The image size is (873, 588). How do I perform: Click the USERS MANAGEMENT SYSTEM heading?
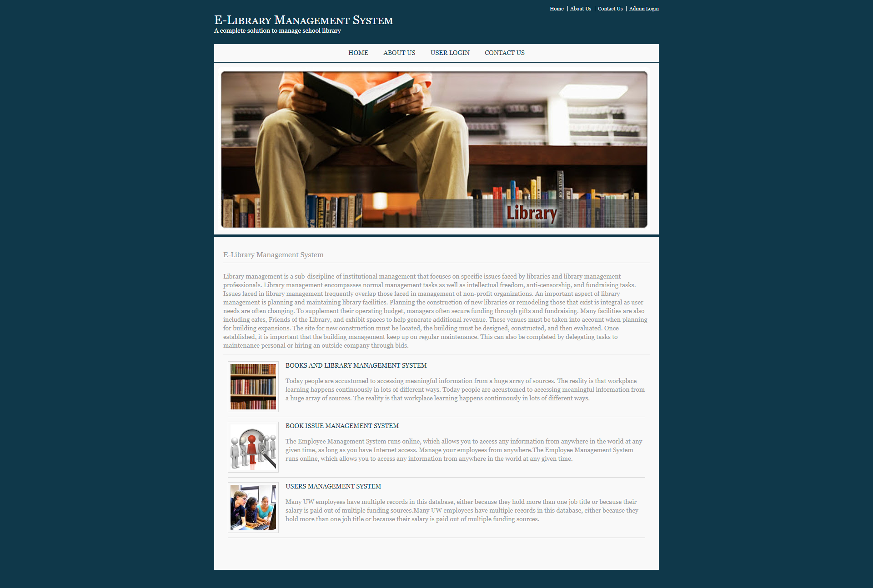(x=332, y=486)
